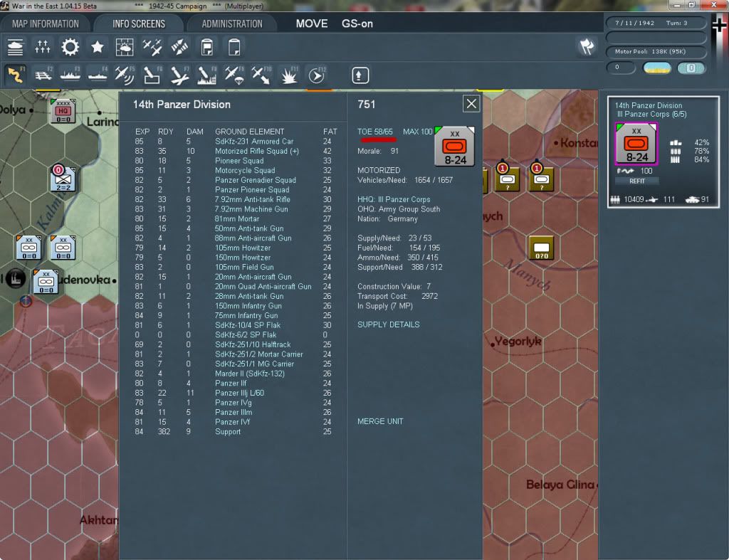729x560 pixels.
Task: Click the Panzer IVf ground element
Action: (x=232, y=422)
